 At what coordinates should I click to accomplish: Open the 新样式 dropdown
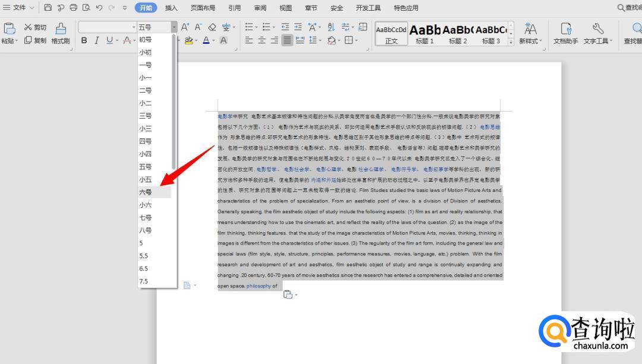[x=530, y=33]
